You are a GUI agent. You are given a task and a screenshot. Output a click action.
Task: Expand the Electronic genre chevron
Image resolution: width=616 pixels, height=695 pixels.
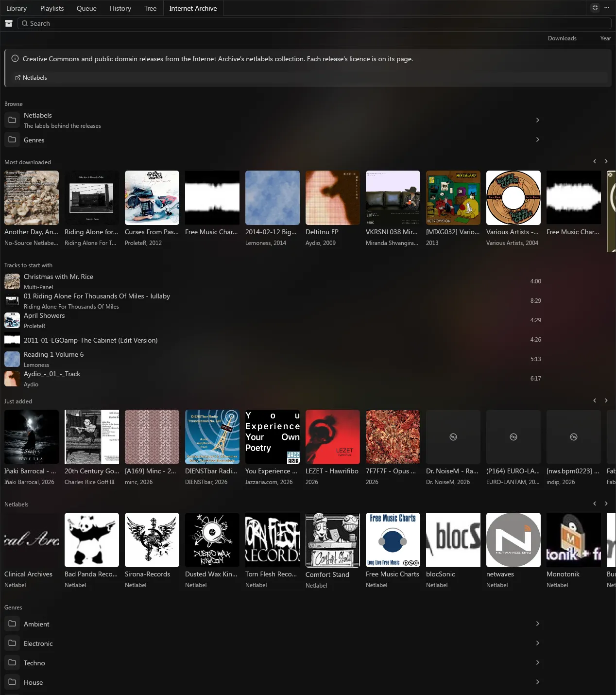(537, 643)
